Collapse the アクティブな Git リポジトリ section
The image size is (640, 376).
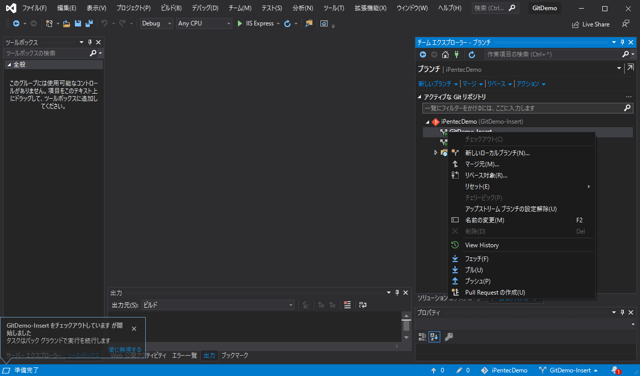[419, 97]
